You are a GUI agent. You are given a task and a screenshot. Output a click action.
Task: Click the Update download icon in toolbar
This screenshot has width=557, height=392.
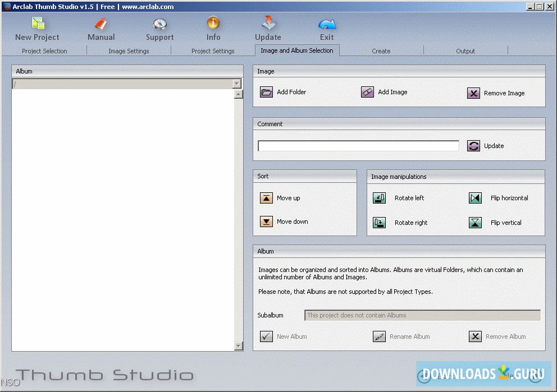268,22
